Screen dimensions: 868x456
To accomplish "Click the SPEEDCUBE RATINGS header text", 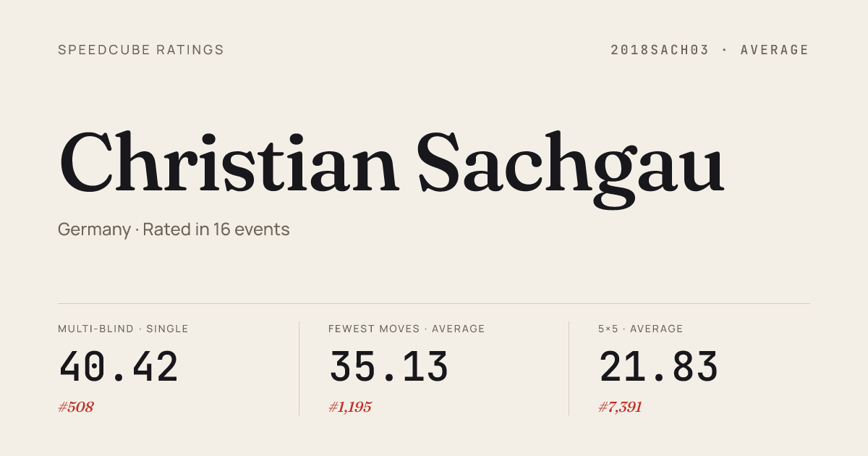I will [141, 50].
